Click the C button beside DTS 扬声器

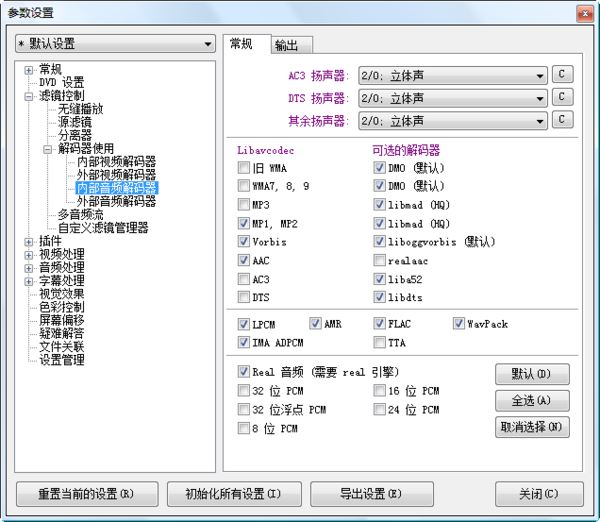pyautogui.click(x=562, y=97)
